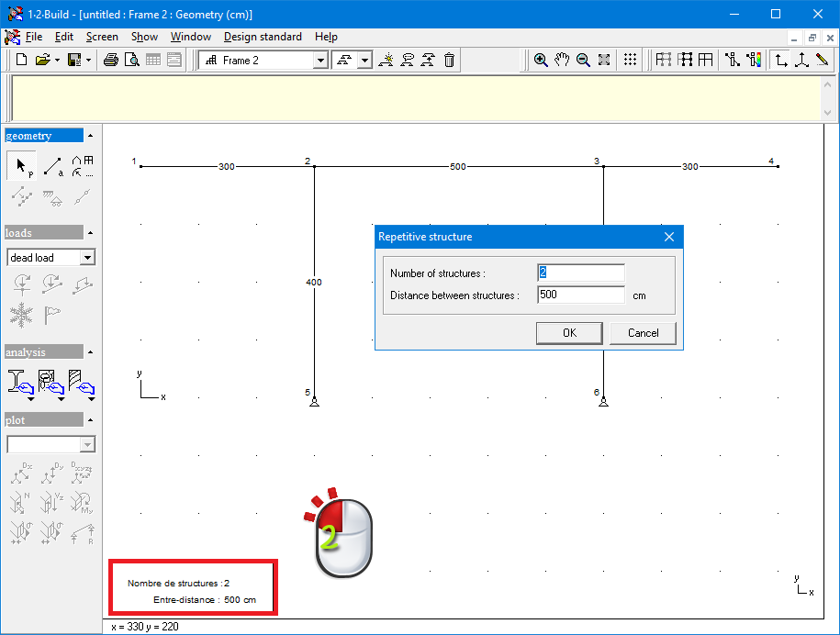Click the delete frame trash icon
This screenshot has width=840, height=635.
pos(449,61)
